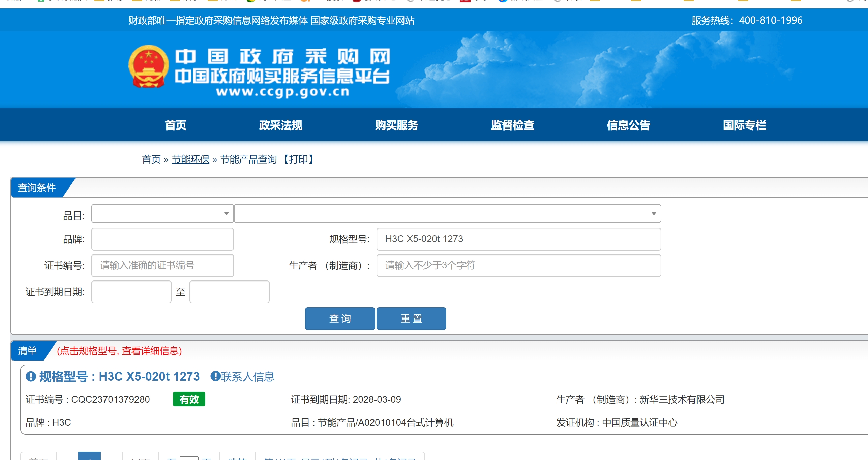Click red hint 点击规格型号, 查看详细信息
868x460 pixels.
point(119,351)
